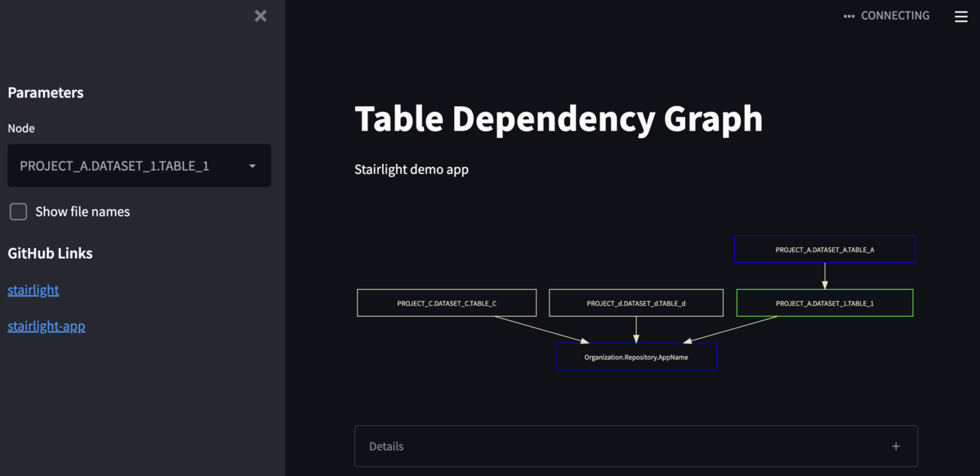Click the Node dropdown caret arrow

click(252, 166)
